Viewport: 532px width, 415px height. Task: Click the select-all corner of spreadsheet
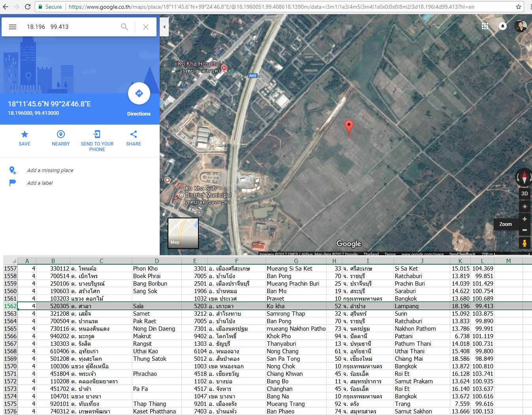pyautogui.click(x=10, y=261)
